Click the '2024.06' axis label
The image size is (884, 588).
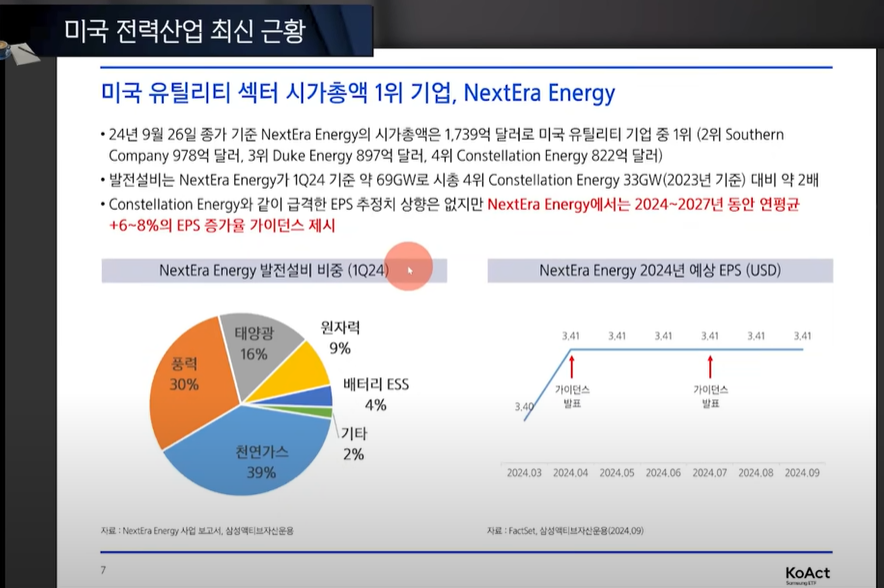coord(663,473)
